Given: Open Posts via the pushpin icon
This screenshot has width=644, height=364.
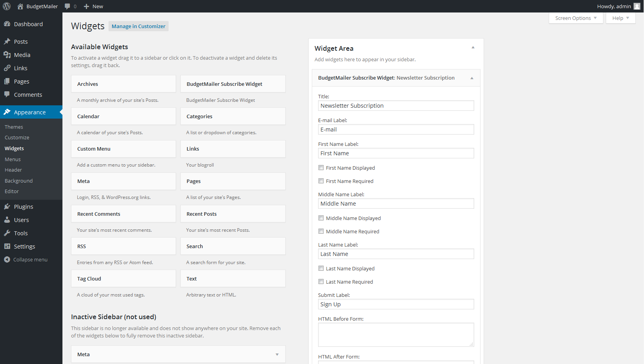Looking at the screenshot, I should tap(7, 41).
